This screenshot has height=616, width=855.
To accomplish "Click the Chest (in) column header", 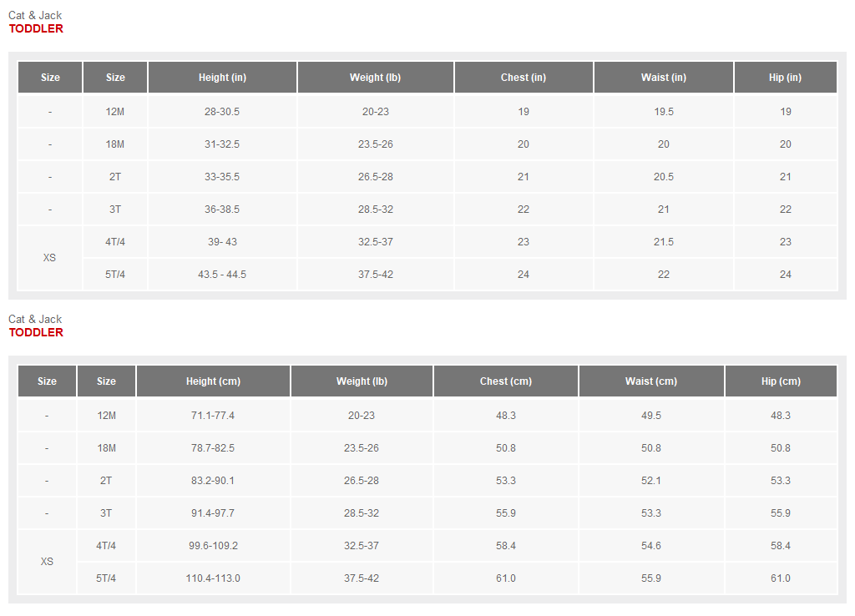I will 524,78.
